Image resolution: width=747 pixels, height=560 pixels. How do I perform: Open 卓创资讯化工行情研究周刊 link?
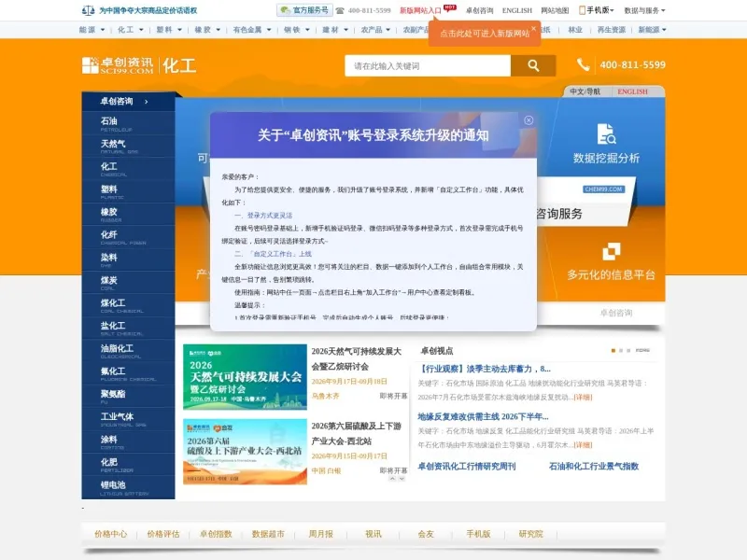pos(466,466)
